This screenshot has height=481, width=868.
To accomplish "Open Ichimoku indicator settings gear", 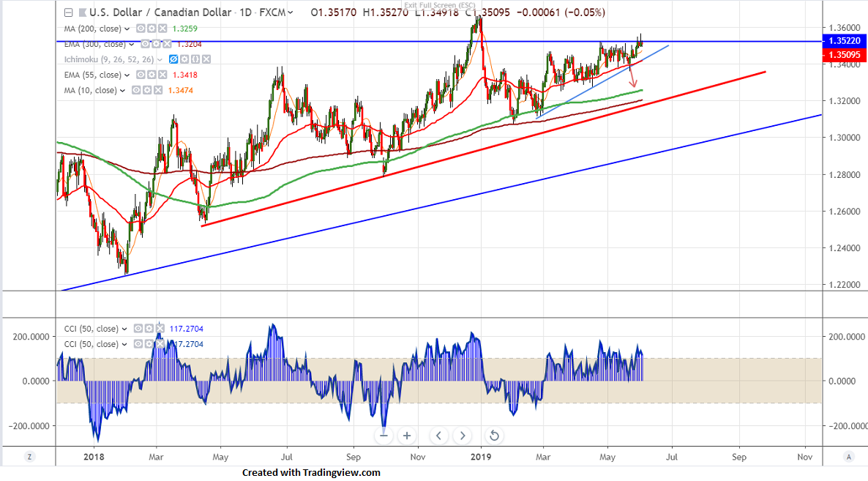I will (184, 59).
